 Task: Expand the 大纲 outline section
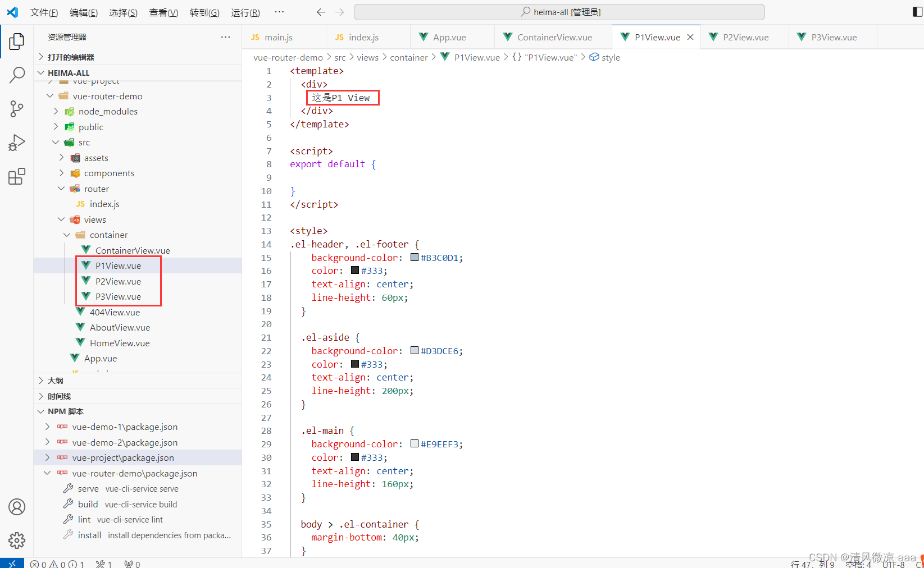pyautogui.click(x=138, y=381)
